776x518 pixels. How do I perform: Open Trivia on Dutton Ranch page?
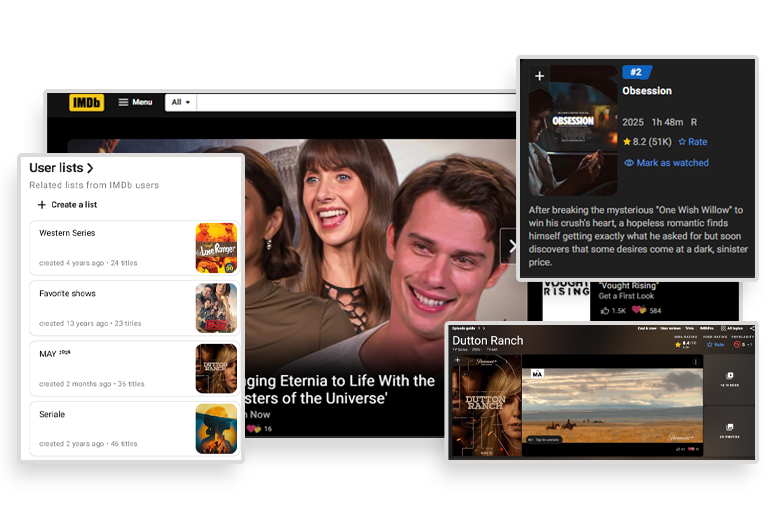[x=689, y=329]
